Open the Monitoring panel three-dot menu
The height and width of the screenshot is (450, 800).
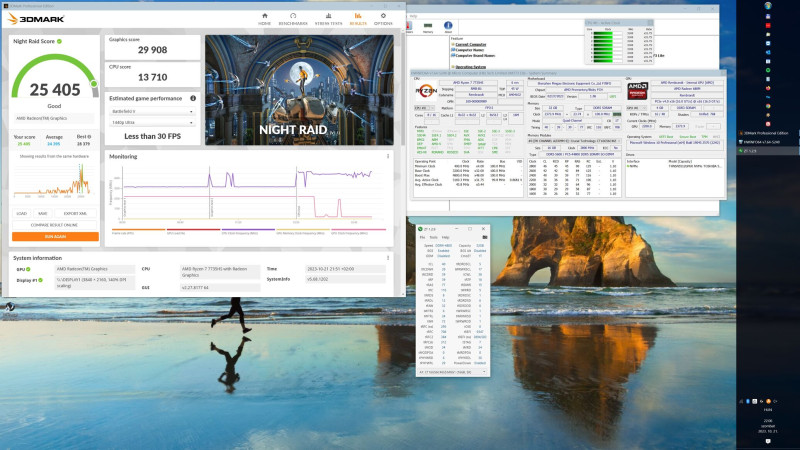[388, 156]
